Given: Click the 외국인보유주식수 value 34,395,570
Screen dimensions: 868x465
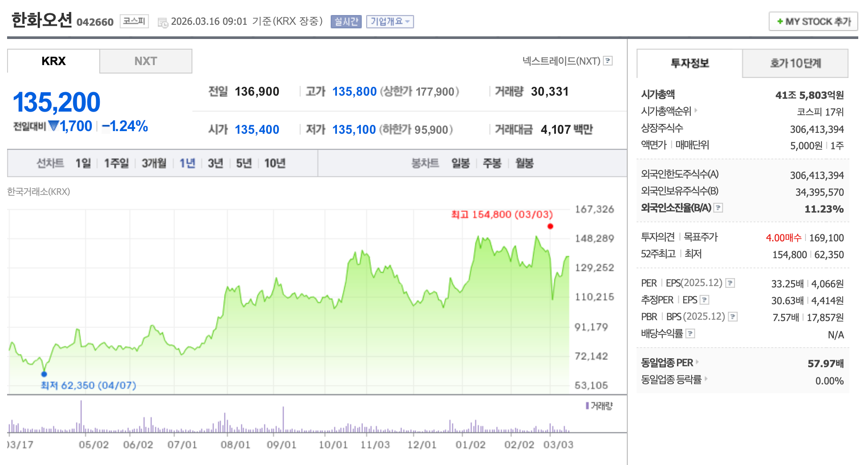Looking at the screenshot, I should [x=820, y=192].
